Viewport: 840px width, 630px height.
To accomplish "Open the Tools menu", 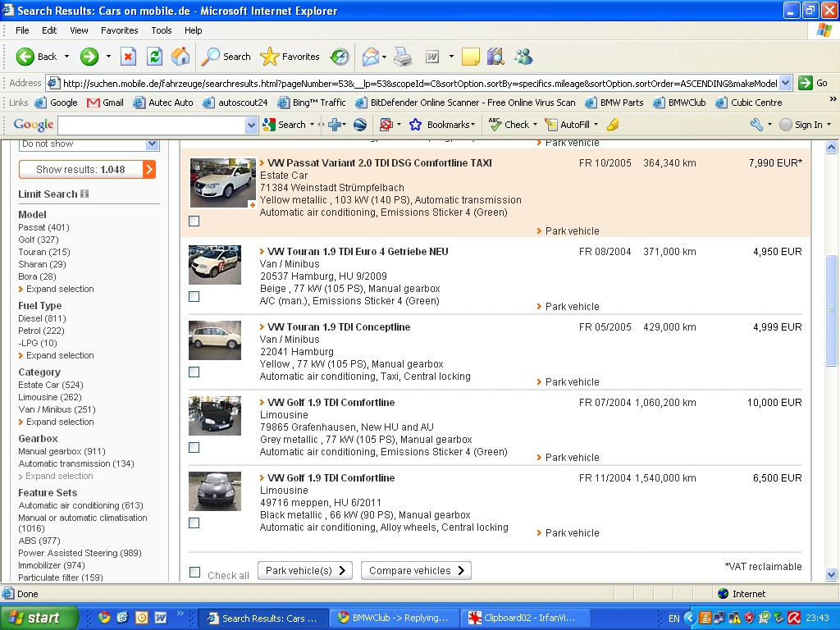I will 162,30.
